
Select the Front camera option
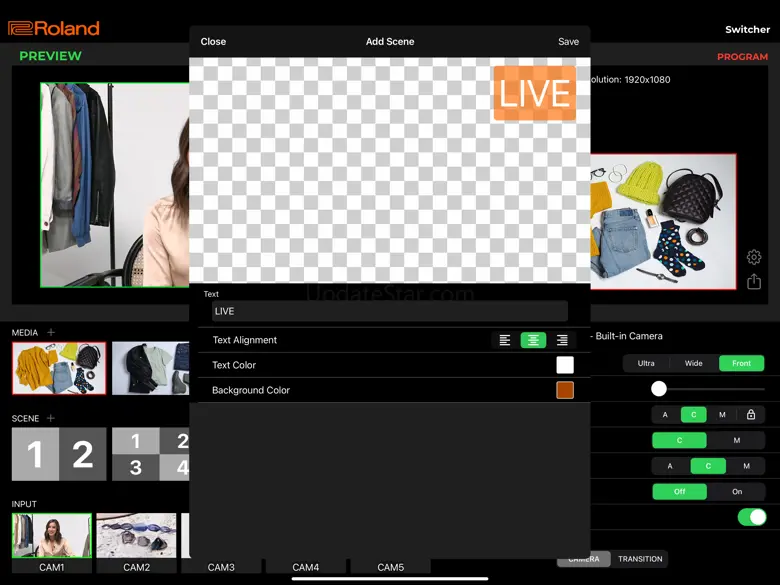[741, 363]
